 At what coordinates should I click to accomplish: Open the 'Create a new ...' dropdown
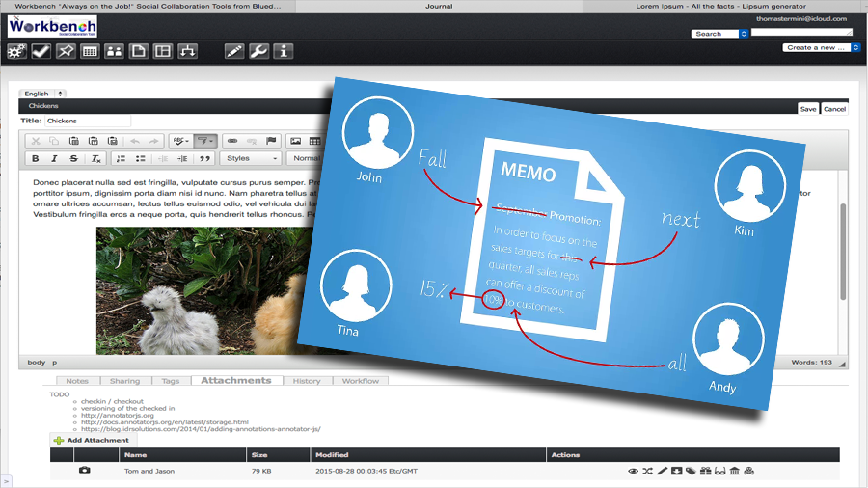(821, 47)
